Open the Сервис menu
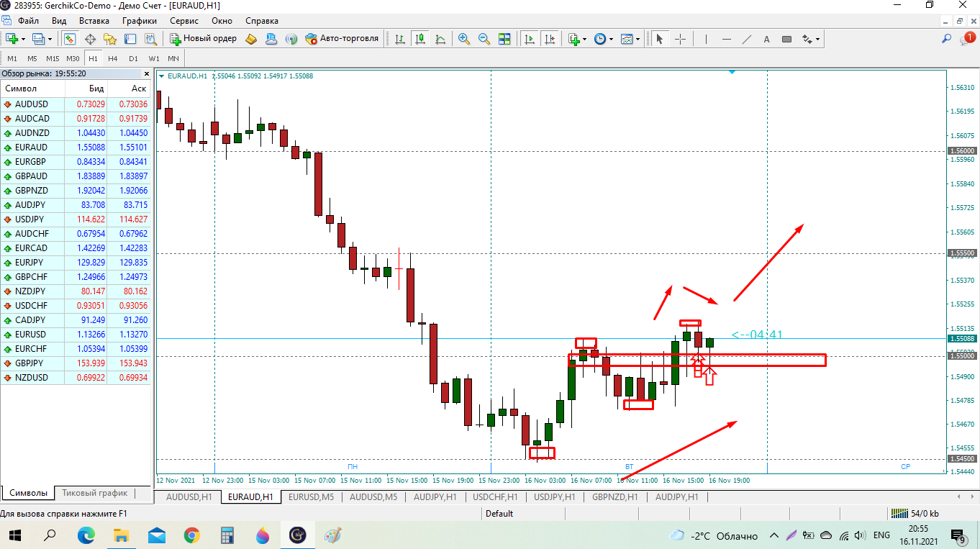 [x=184, y=21]
